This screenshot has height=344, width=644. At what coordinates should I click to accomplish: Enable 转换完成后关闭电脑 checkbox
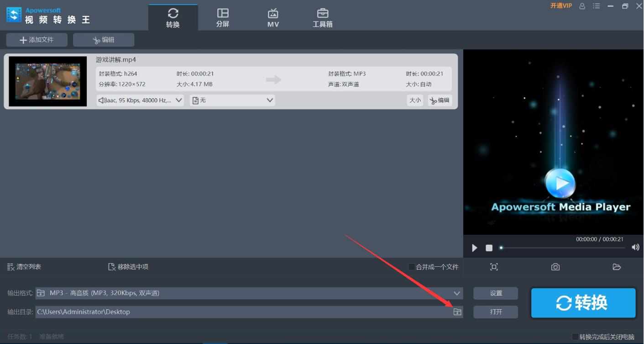point(575,337)
